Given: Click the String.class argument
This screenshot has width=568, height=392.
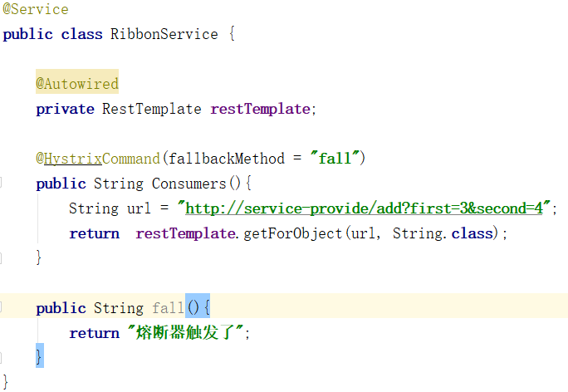Looking at the screenshot, I should (x=443, y=233).
